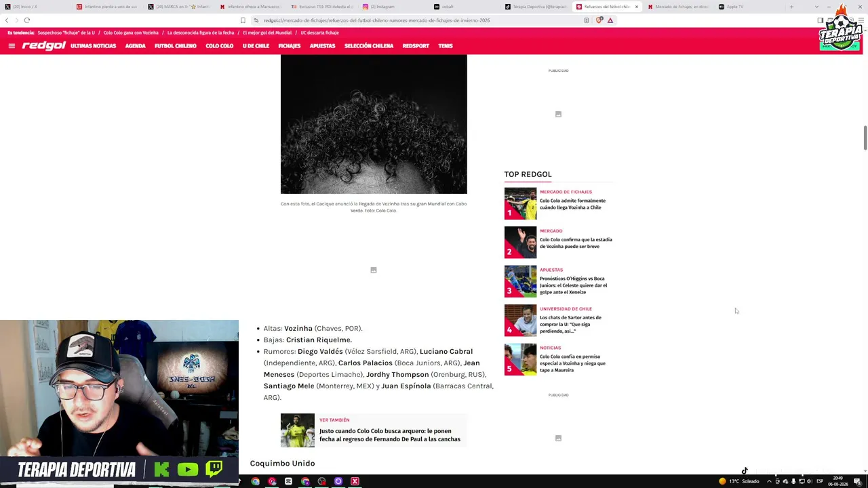
Task: Reload the page
Action: (x=27, y=20)
